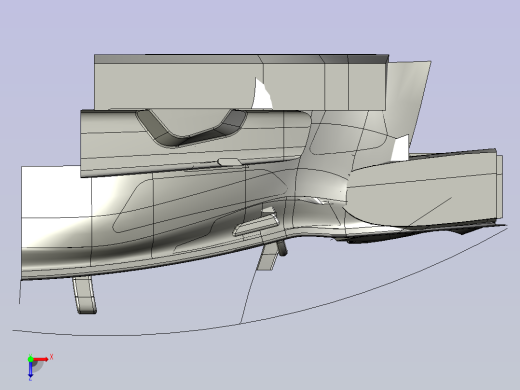Select the oblong raised boss near the center bottom
The image size is (520, 390).
256,225
